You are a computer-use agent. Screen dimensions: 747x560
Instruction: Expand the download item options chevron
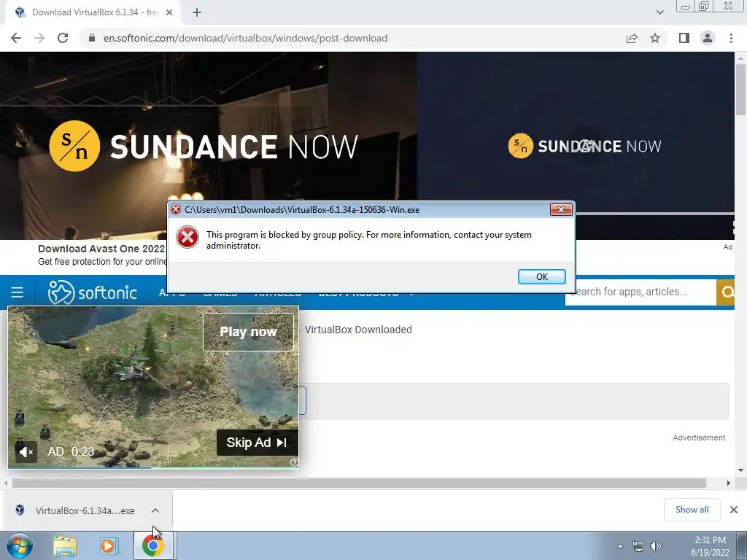tap(155, 510)
